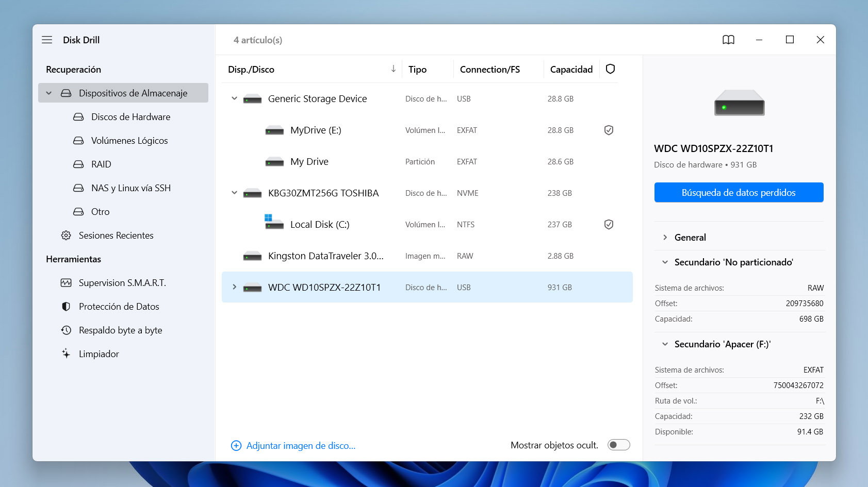The height and width of the screenshot is (487, 868).
Task: Click the Volúmenes Lógicos sidebar icon
Action: (x=78, y=141)
